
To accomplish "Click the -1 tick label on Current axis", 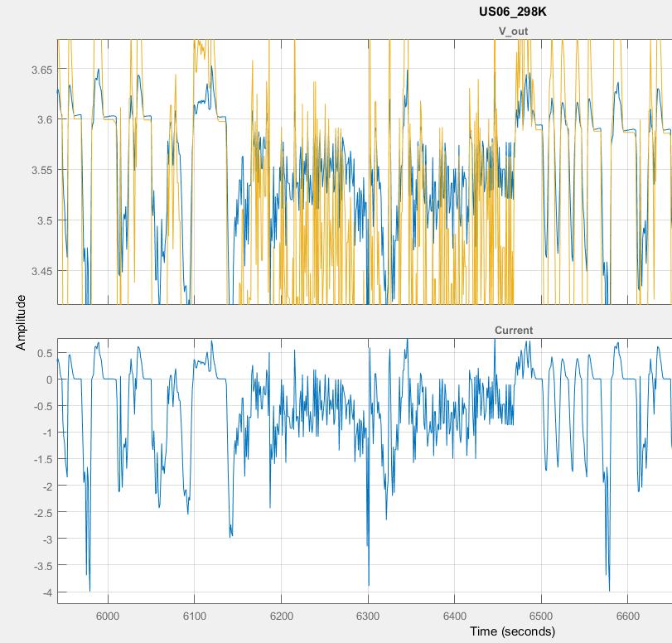I will coord(47,433).
